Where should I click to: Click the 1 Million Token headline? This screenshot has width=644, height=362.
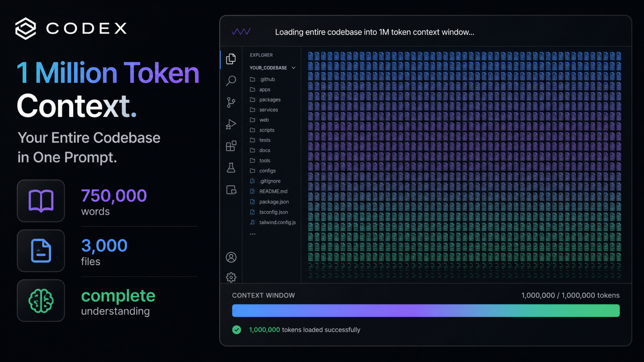point(108,73)
